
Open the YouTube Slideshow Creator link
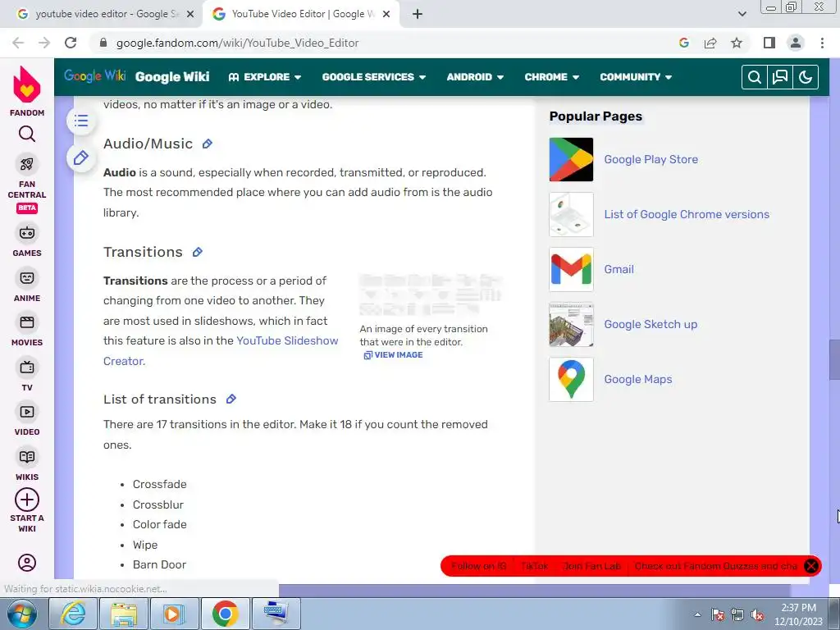click(221, 351)
